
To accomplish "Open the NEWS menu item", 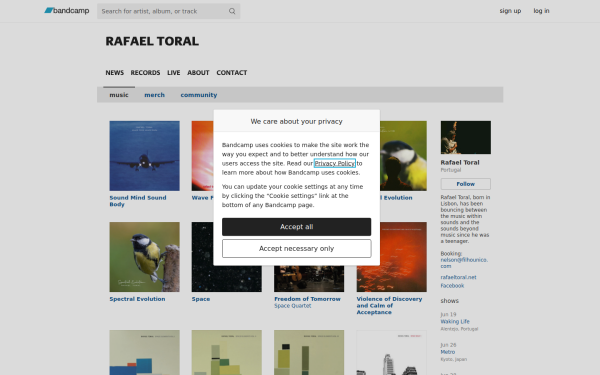I will point(114,73).
